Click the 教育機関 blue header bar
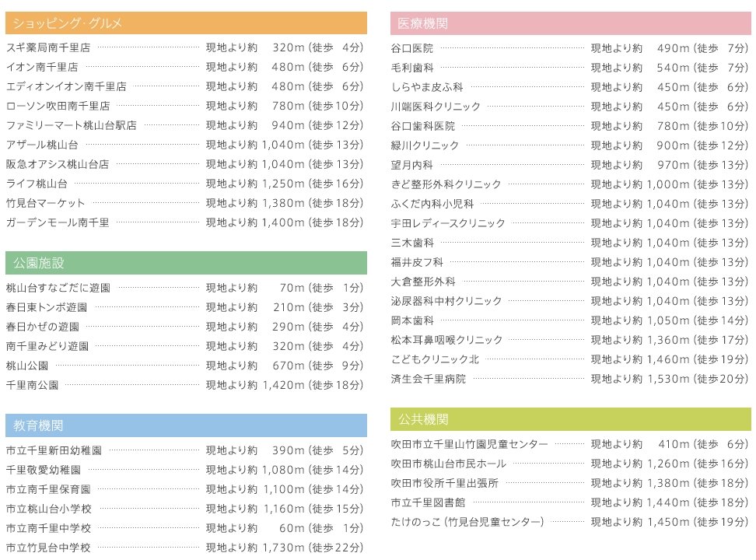 click(186, 425)
